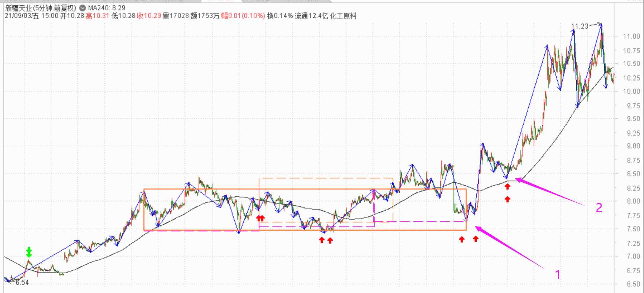
Task: Click the 流通12.4亿 float value
Action: click(x=311, y=16)
